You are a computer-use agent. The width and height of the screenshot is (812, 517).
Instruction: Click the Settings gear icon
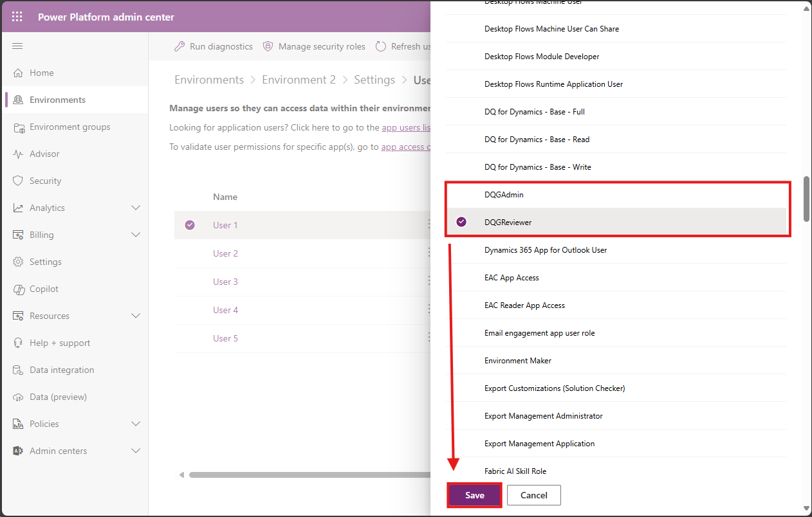[18, 262]
